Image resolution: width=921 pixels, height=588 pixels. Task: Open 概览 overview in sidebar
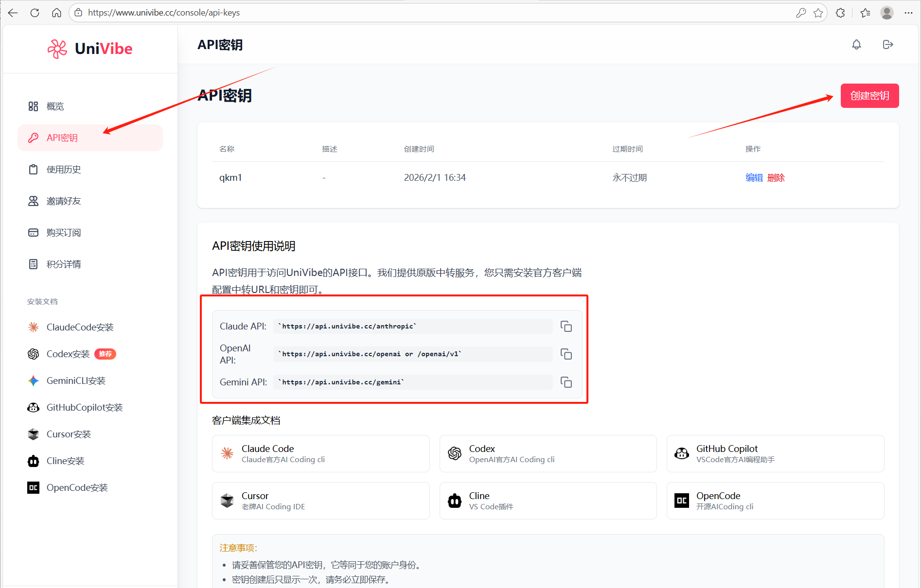(90, 106)
